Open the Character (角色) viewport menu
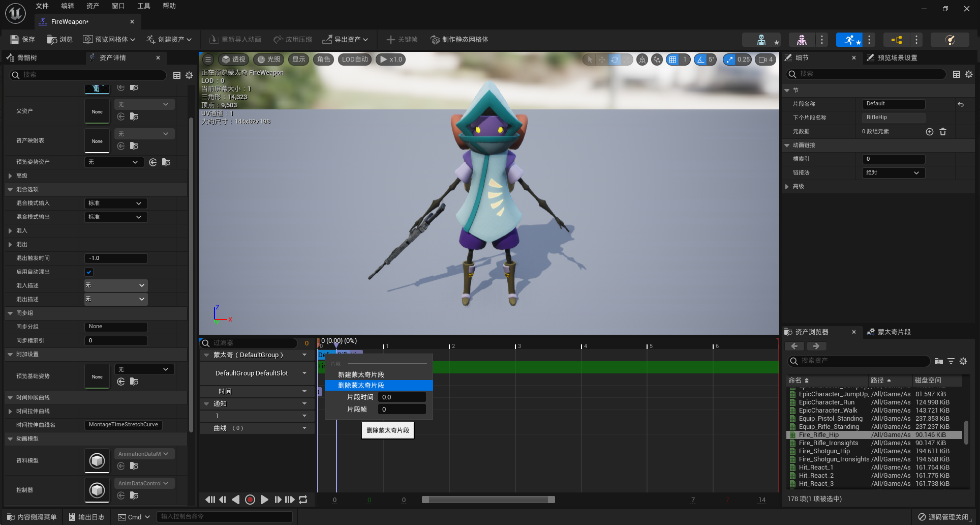 point(323,60)
